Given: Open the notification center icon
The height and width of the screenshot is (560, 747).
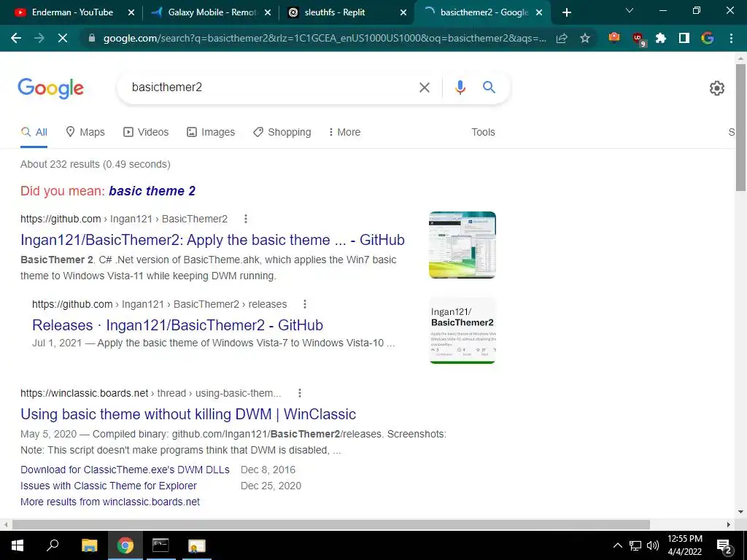Looking at the screenshot, I should click(724, 546).
